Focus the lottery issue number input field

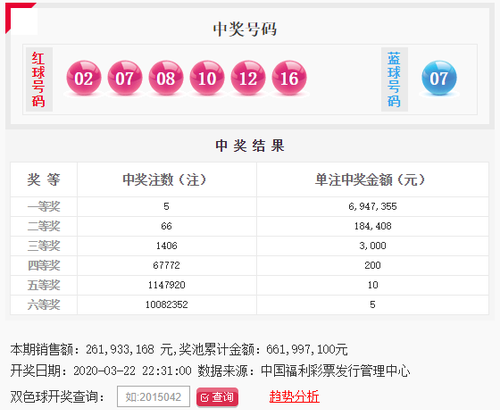click(153, 397)
